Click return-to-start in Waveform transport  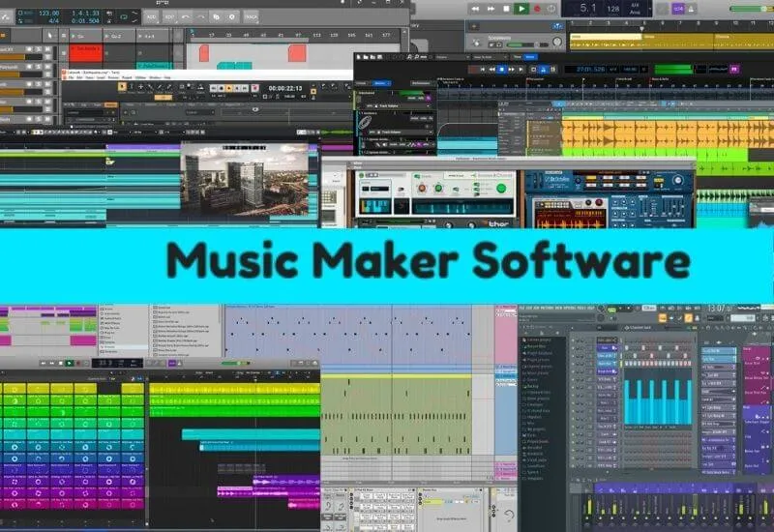(x=482, y=70)
